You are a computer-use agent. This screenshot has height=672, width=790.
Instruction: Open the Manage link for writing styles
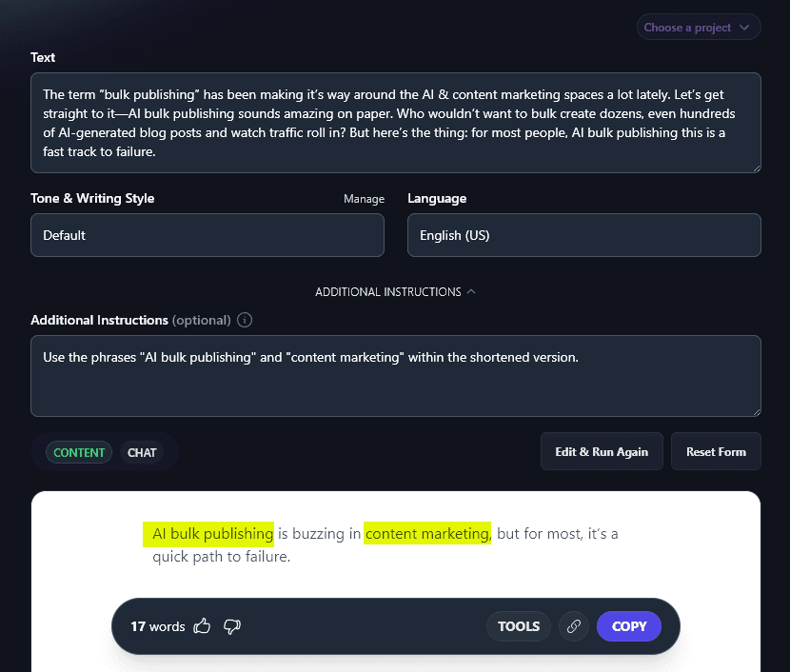pyautogui.click(x=365, y=199)
